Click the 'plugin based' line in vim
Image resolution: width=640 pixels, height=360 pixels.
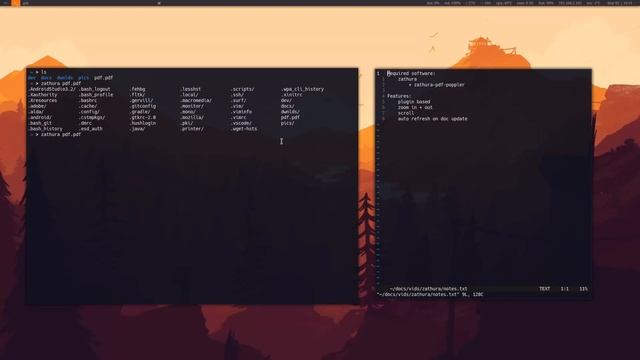(x=414, y=102)
